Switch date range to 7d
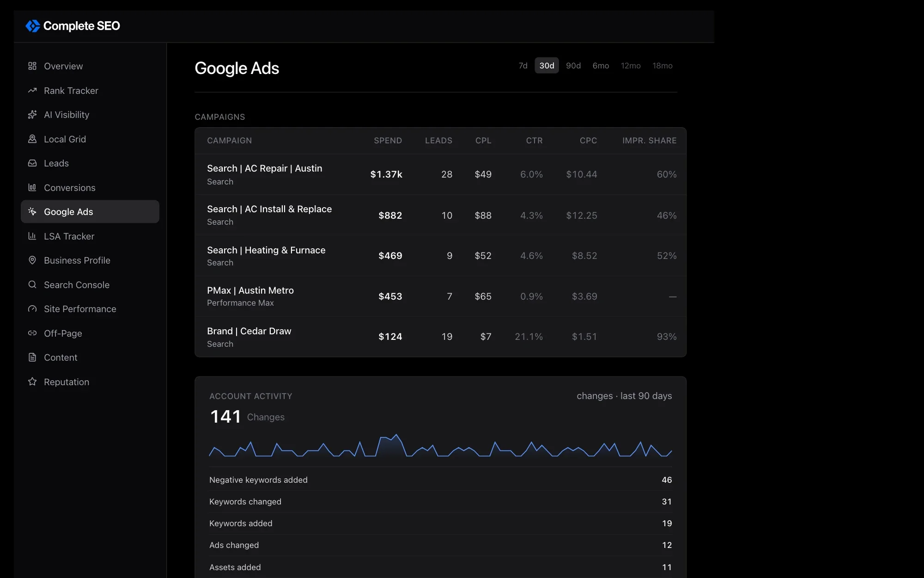924x578 pixels. 523,66
